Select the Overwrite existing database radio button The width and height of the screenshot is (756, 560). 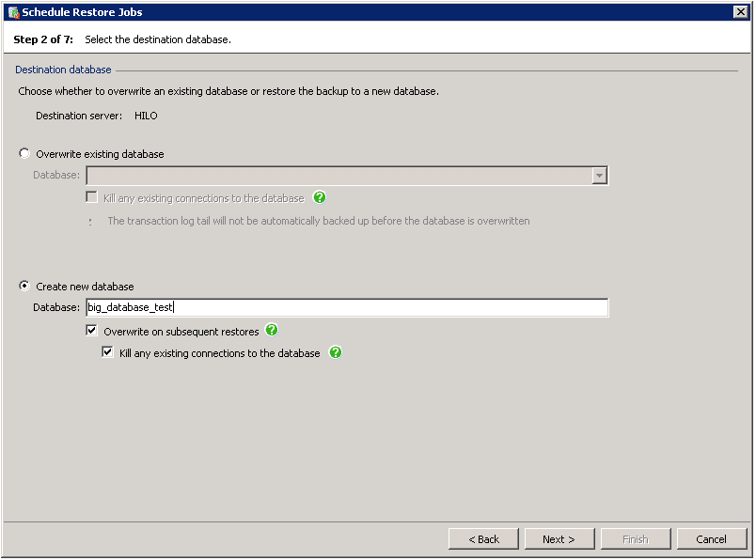(x=24, y=153)
